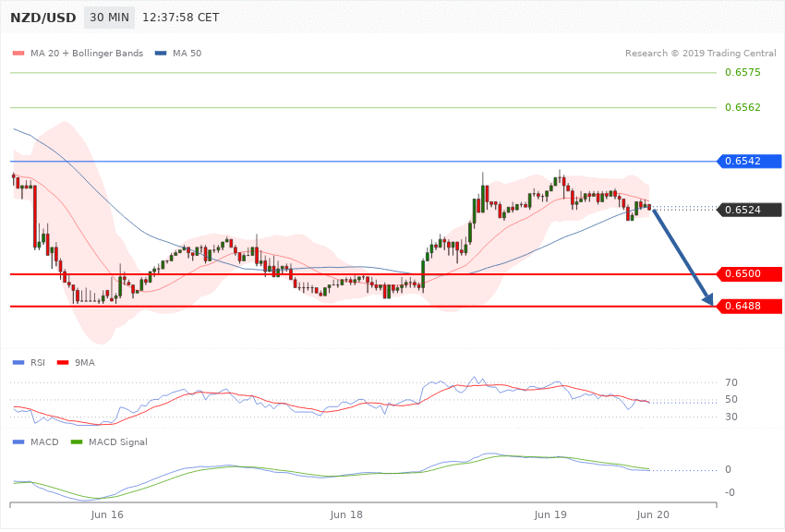This screenshot has width=785, height=532.
Task: Click the red 0.6500 support price tag
Action: click(750, 274)
